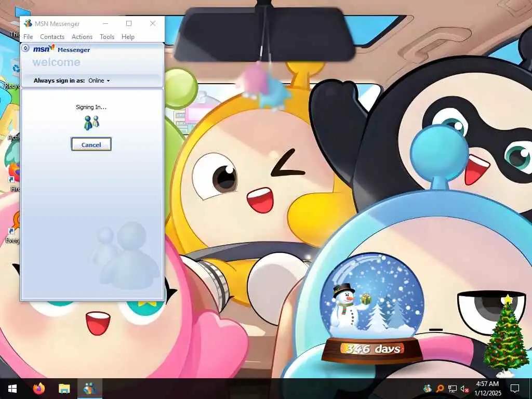
Task: Open the Windows Start menu
Action: [12, 389]
